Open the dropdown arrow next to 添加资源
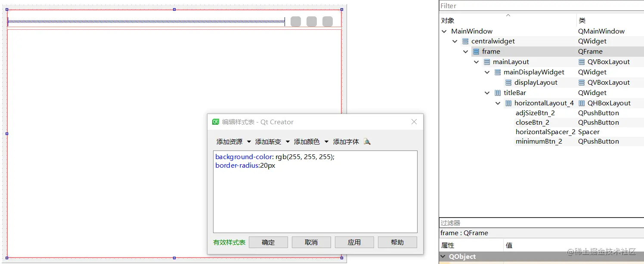Image resolution: width=644 pixels, height=264 pixels. click(x=249, y=141)
